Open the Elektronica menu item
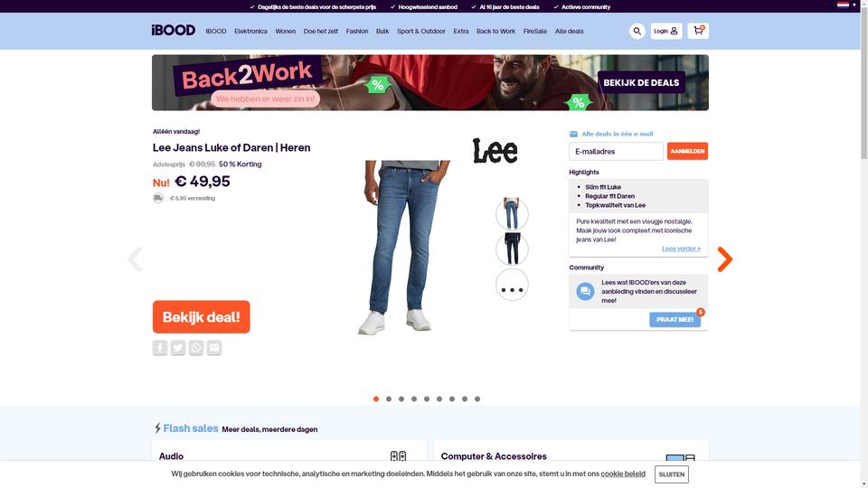The height and width of the screenshot is (488, 868). tap(250, 32)
